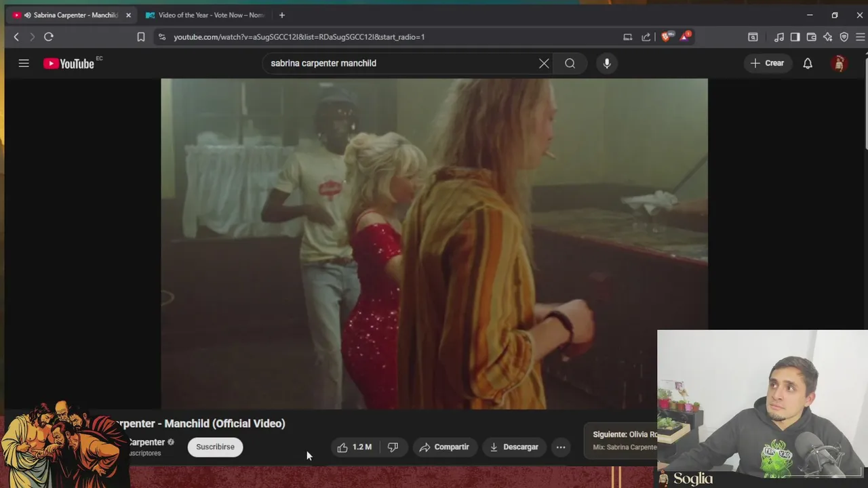This screenshot has height=488, width=868.
Task: Open the Crear upload menu
Action: pyautogui.click(x=767, y=63)
